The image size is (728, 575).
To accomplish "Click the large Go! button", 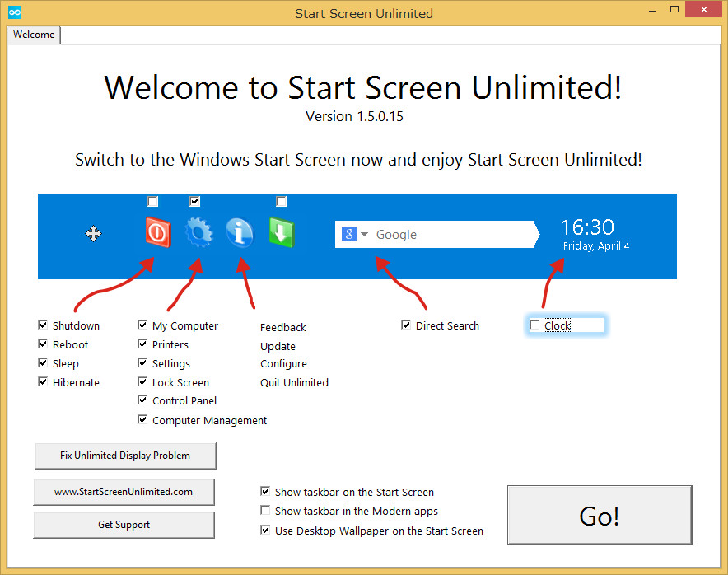I will click(x=600, y=515).
